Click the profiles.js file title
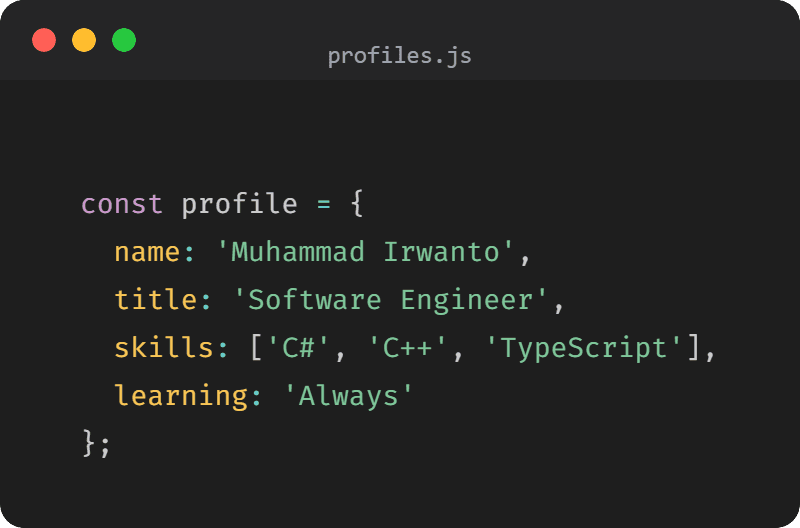The image size is (800, 528). (x=399, y=56)
